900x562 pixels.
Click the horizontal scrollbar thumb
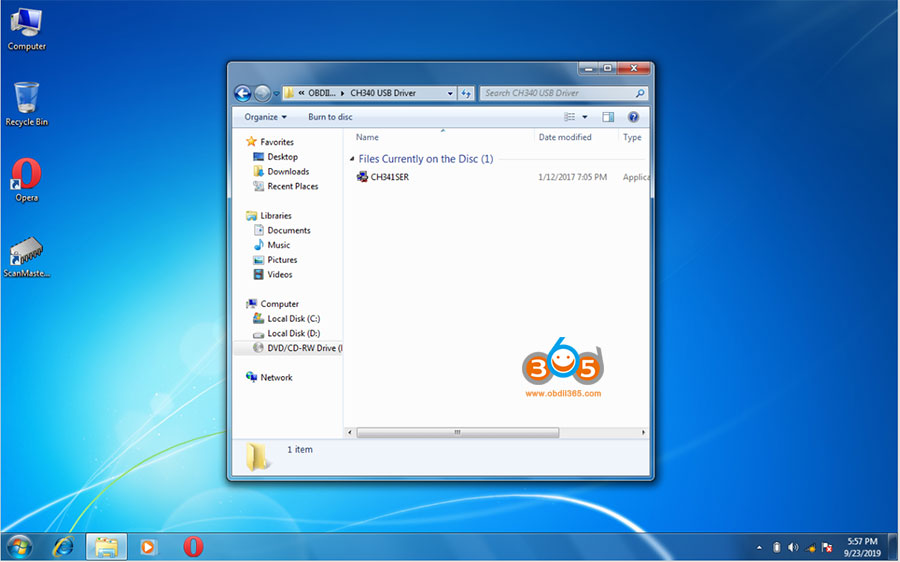pyautogui.click(x=457, y=433)
